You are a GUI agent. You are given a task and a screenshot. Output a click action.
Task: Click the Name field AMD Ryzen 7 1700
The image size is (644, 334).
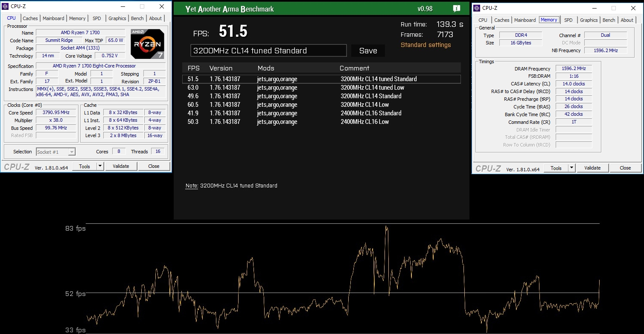point(80,33)
